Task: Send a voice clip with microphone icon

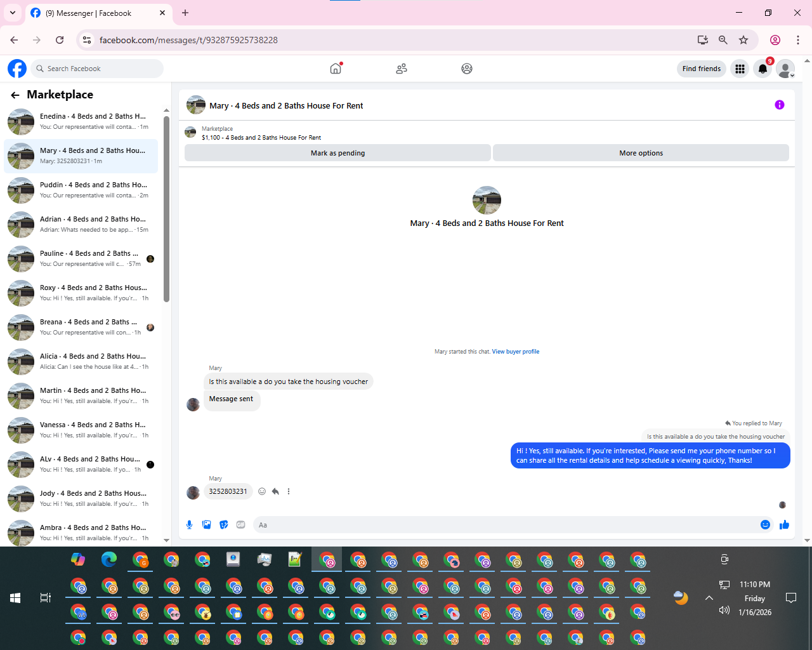Action: 189,525
